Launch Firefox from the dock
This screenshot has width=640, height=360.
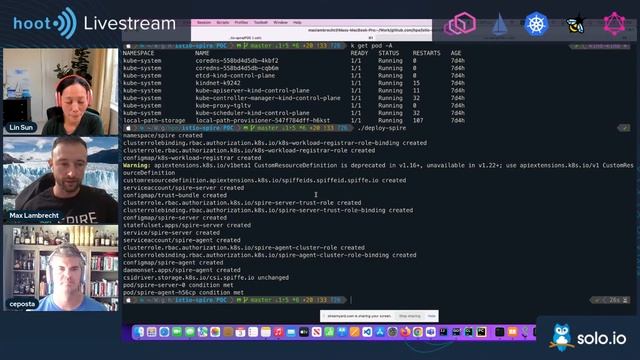pyautogui.click(x=405, y=332)
